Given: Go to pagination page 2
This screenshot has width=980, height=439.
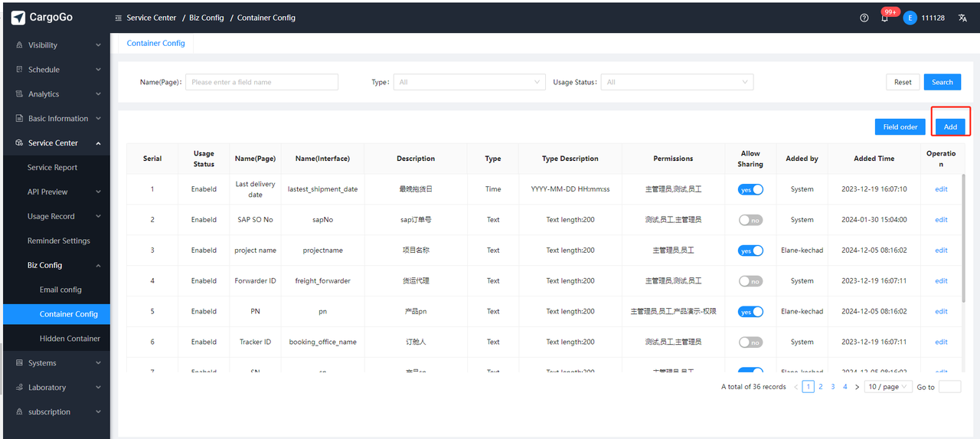Looking at the screenshot, I should (x=821, y=387).
